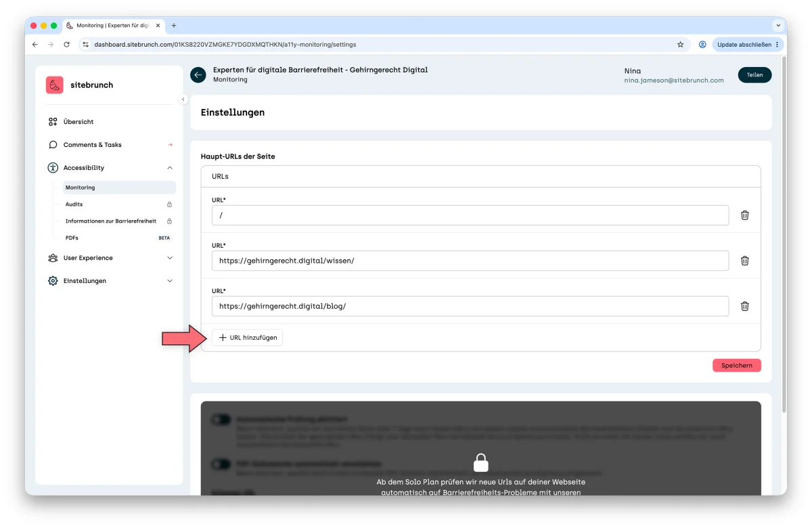Go forward in browser history
Screen dimensions: 812x528
pyautogui.click(x=51, y=45)
